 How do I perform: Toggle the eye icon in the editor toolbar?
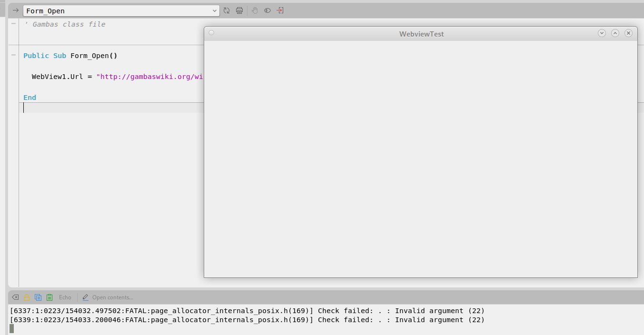[267, 10]
